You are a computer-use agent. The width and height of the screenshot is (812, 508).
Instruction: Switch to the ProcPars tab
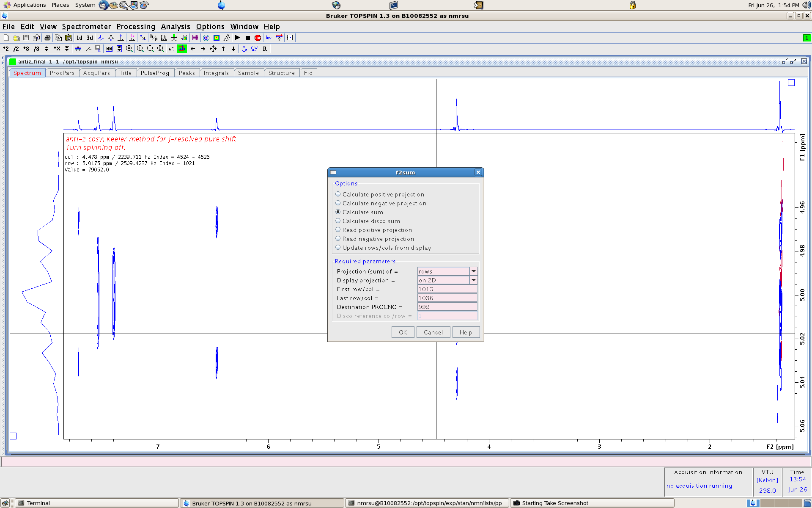(62, 73)
